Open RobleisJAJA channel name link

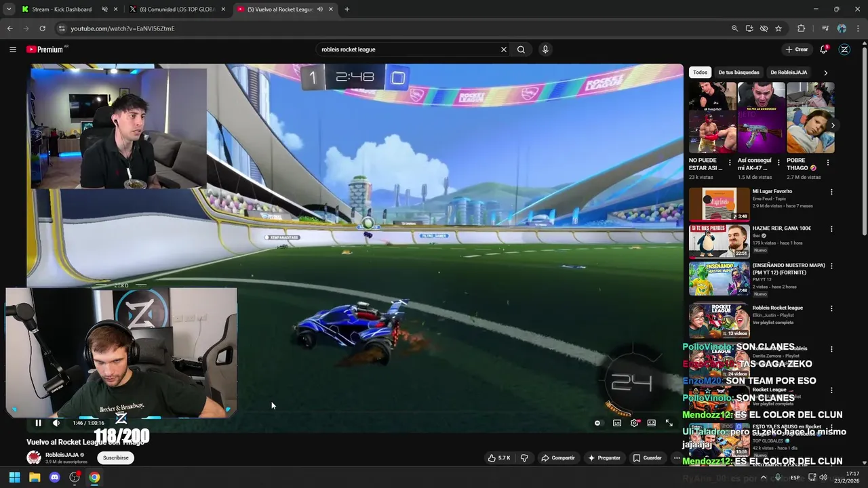point(62,455)
